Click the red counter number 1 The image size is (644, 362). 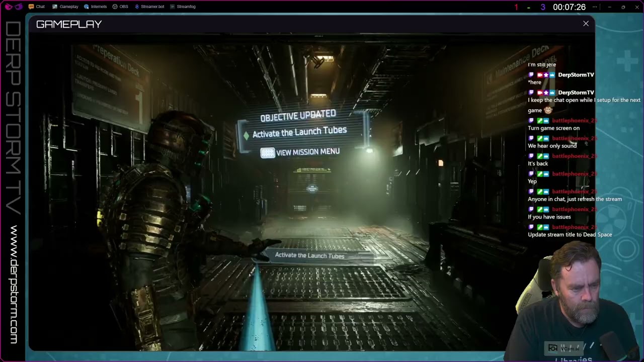pos(516,7)
